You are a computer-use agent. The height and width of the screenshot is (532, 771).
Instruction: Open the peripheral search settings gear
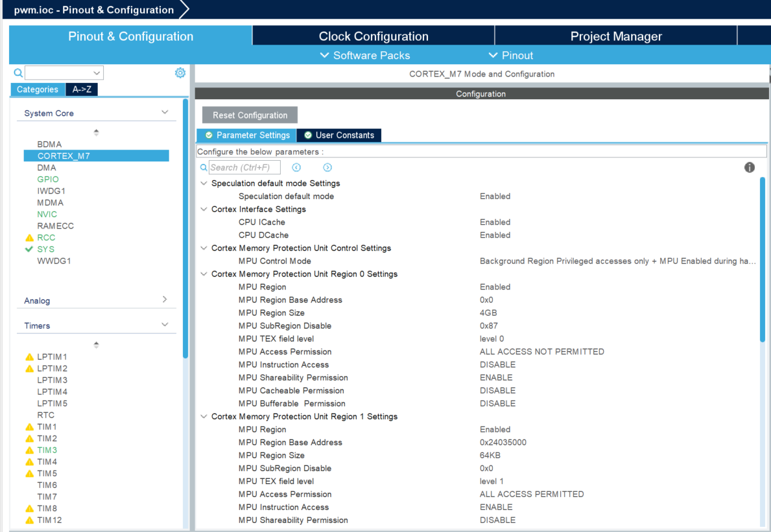coord(180,73)
